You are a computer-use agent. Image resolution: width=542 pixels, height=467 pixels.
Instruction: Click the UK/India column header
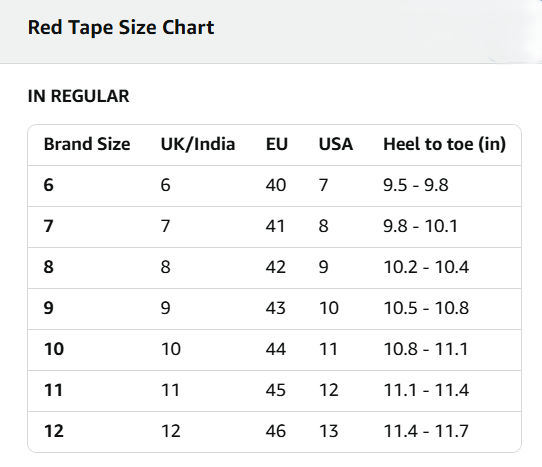click(198, 144)
